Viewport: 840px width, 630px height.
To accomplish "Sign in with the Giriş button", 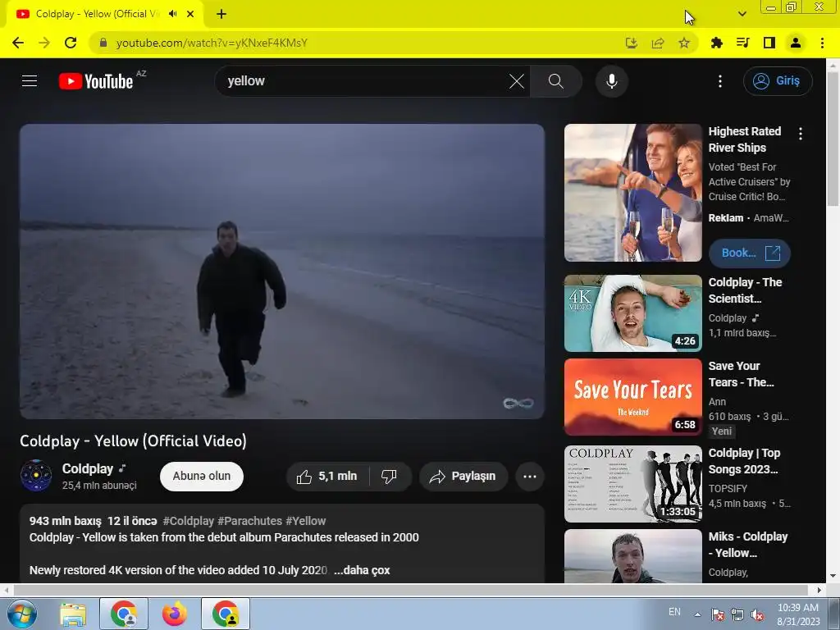I will point(778,81).
